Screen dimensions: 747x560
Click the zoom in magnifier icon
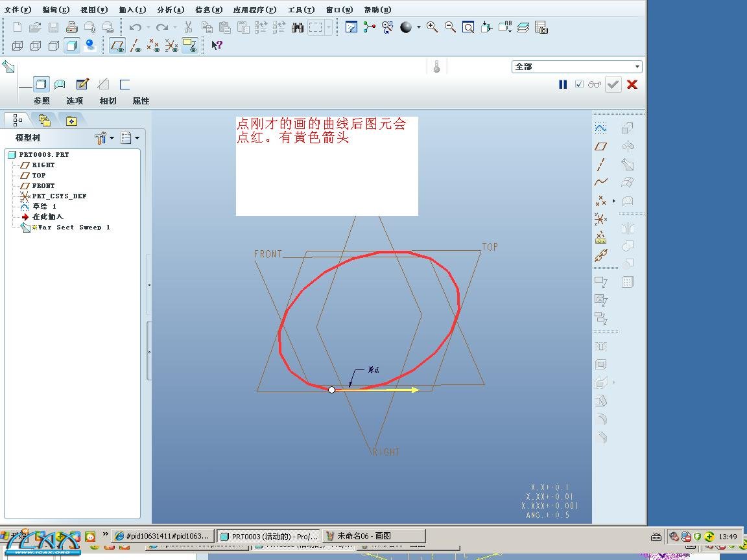432,27
